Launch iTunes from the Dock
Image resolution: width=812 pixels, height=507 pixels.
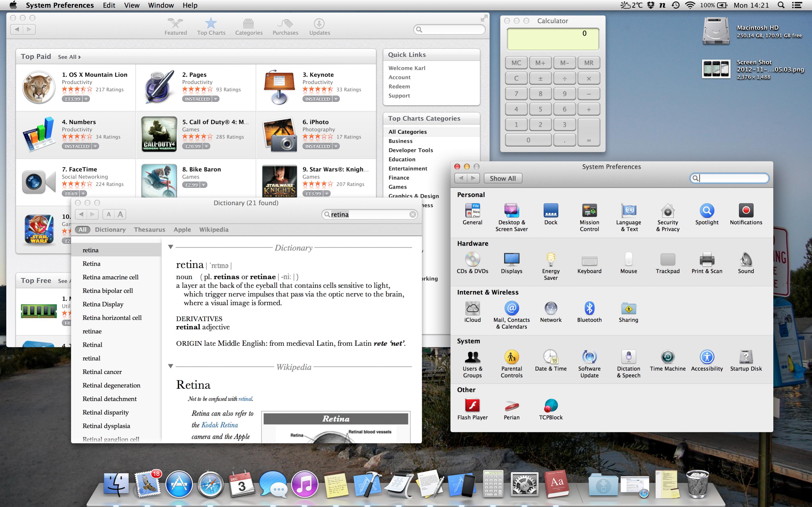click(304, 484)
